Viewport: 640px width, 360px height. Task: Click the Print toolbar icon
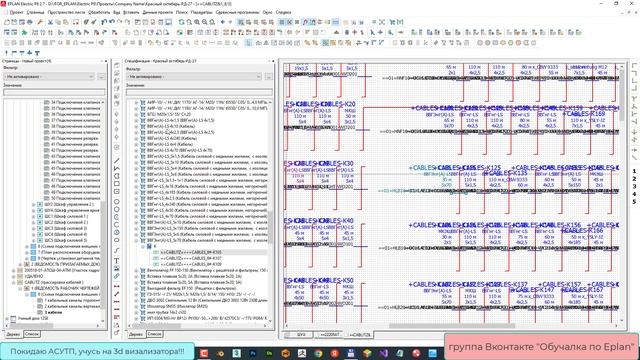point(30,22)
